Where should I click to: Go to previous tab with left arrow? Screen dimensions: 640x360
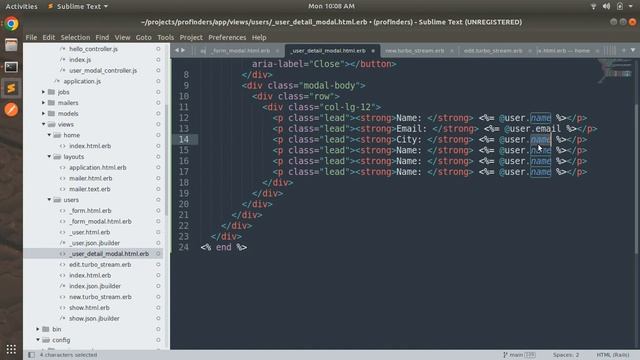point(177,50)
